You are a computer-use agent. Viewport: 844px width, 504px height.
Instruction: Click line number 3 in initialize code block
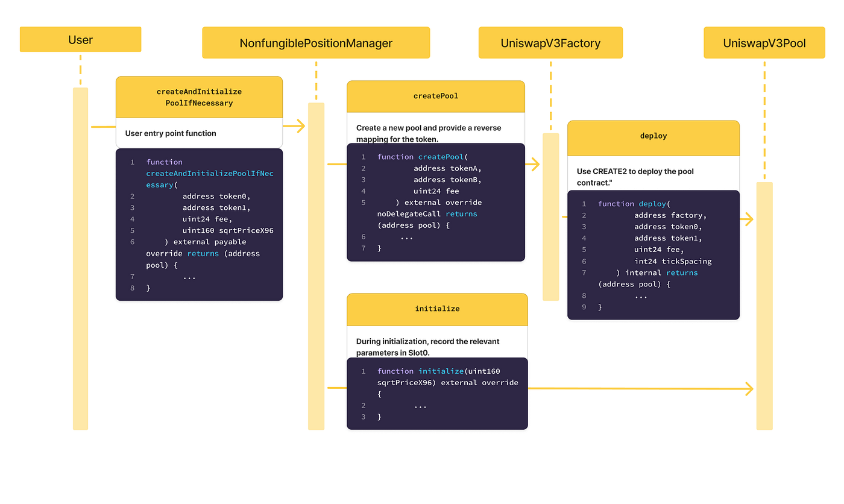tap(364, 417)
